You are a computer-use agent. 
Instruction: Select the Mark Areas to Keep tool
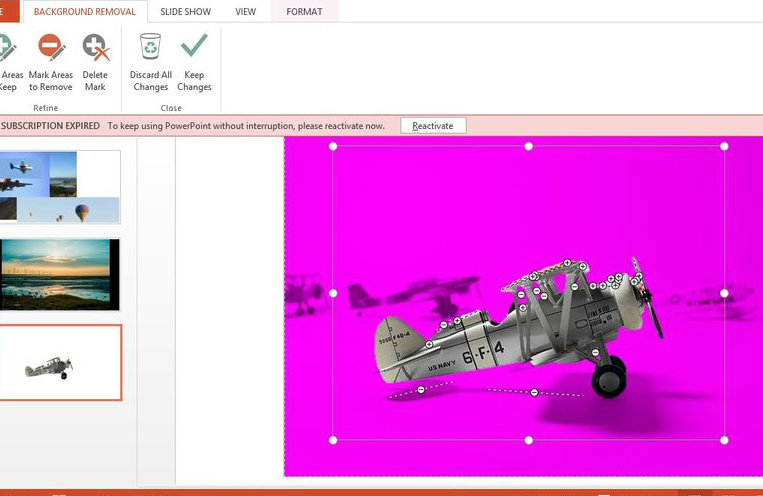(10, 63)
